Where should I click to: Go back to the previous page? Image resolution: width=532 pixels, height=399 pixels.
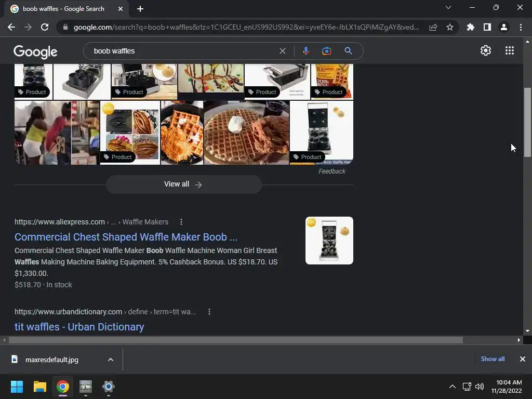(11, 27)
